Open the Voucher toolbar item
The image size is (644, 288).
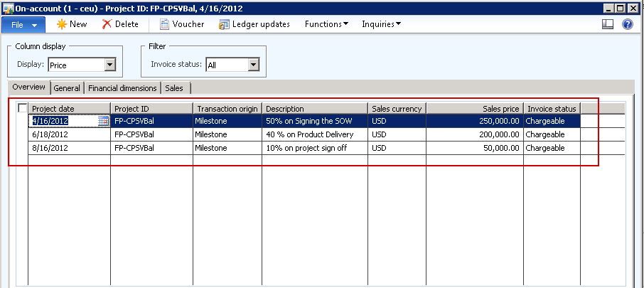tap(165, 24)
